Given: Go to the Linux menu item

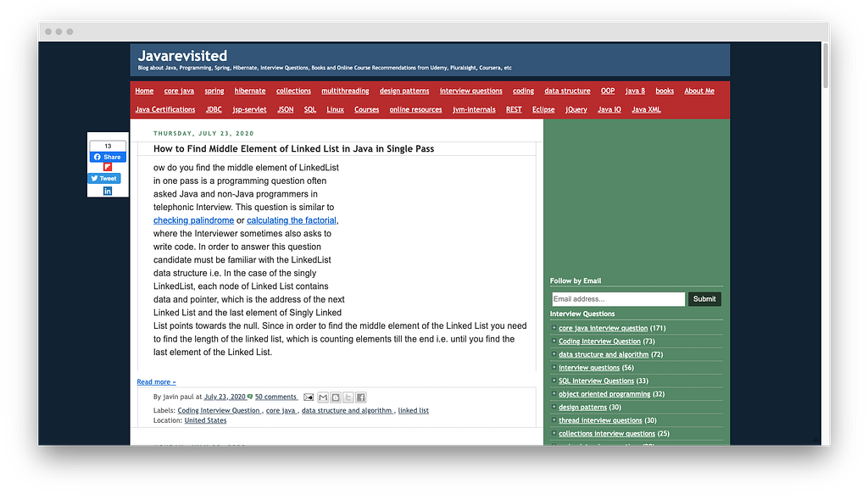Looking at the screenshot, I should coord(335,109).
